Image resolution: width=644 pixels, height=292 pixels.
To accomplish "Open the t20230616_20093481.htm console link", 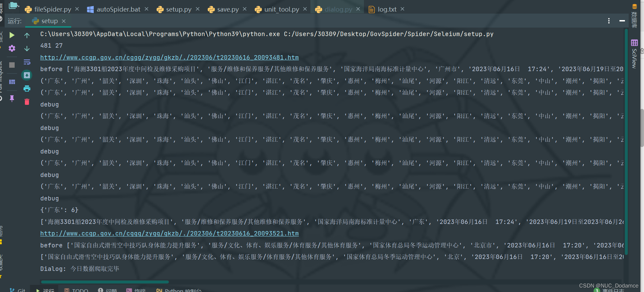I will tap(169, 58).
